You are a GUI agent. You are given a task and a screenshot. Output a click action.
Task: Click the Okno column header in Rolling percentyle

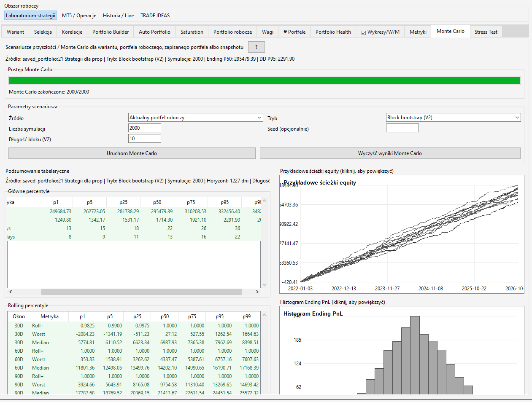[19, 316]
